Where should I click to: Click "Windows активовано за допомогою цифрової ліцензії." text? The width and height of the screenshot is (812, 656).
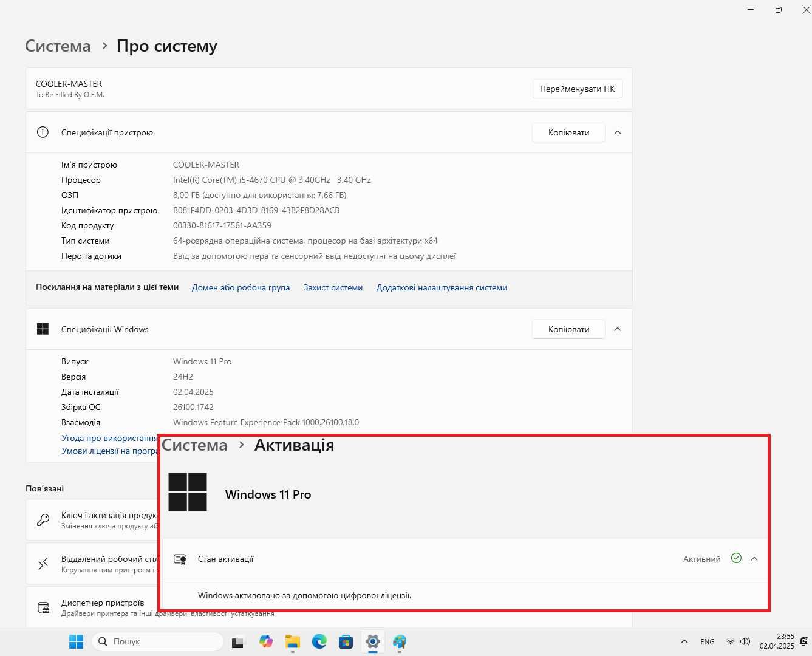click(x=305, y=595)
